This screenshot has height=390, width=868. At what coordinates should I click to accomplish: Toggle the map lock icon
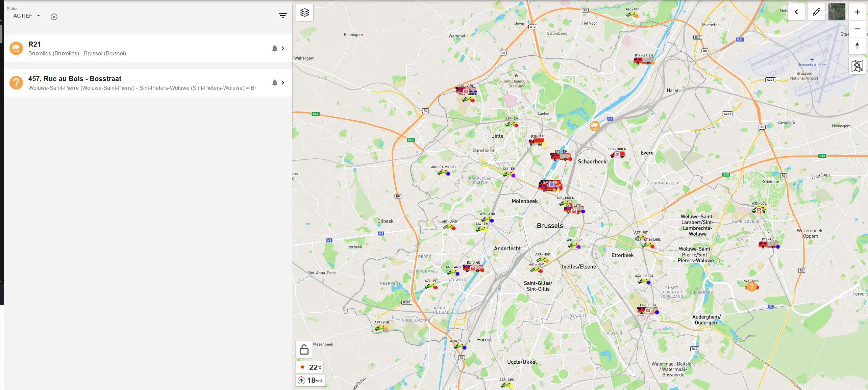pyautogui.click(x=304, y=349)
